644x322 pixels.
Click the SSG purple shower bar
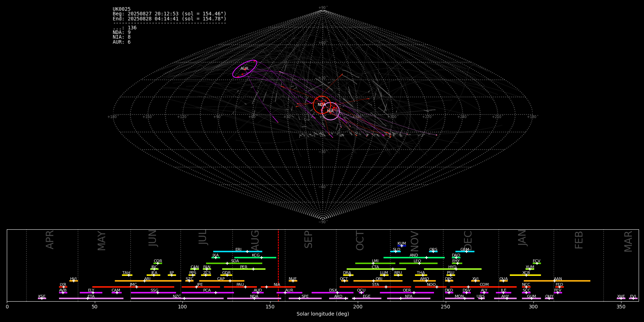[x=153, y=293]
